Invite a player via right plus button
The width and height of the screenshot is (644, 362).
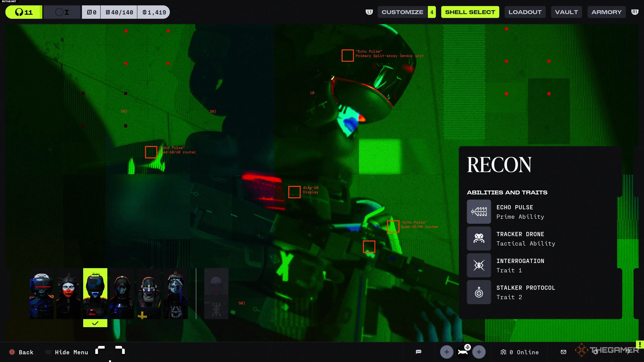click(x=479, y=352)
